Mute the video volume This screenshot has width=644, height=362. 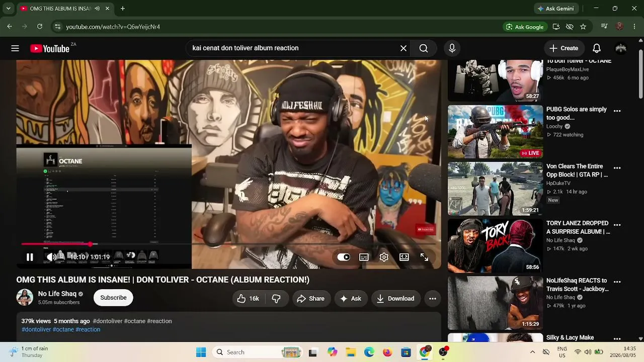(x=51, y=257)
